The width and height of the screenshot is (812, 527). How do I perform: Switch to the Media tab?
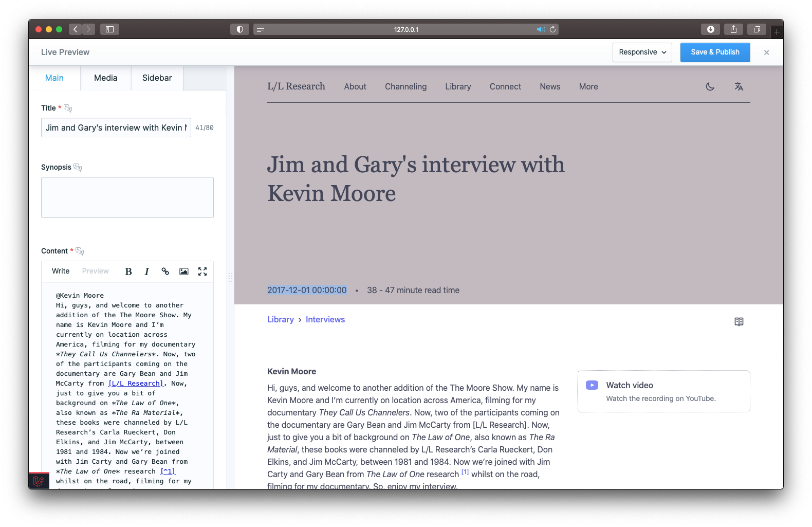click(106, 78)
